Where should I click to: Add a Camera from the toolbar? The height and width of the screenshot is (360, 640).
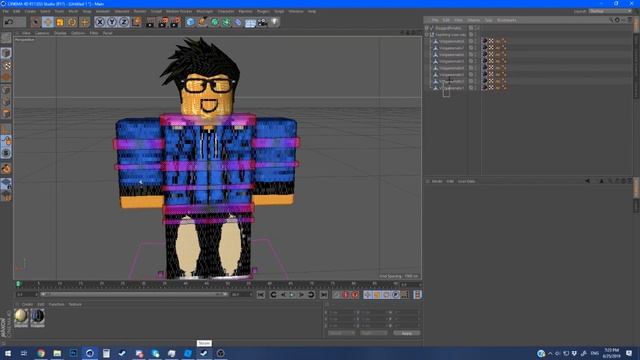coord(262,22)
